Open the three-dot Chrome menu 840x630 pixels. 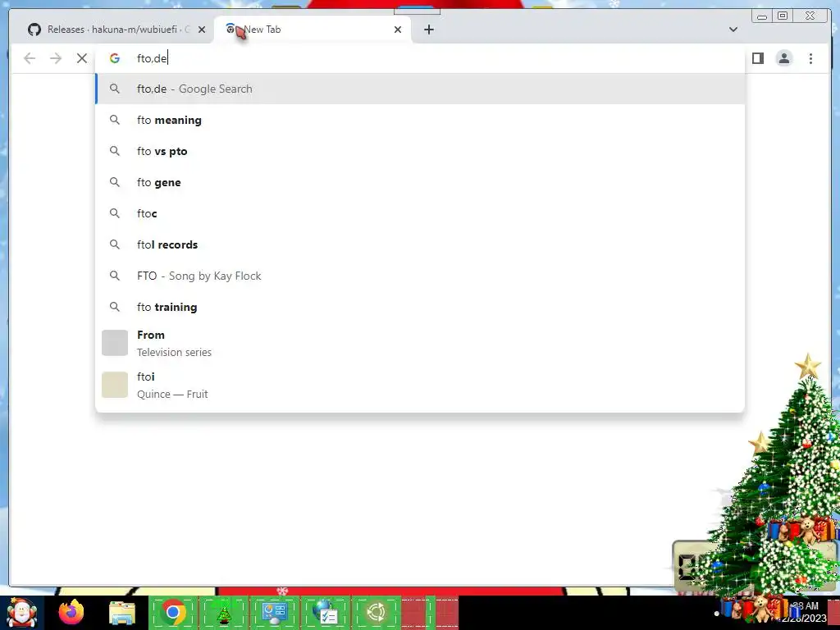(x=810, y=58)
